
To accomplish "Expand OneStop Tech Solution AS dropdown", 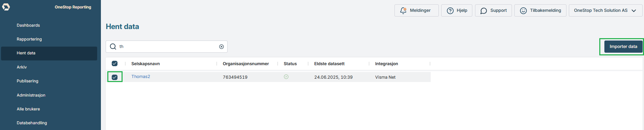I will point(605,10).
